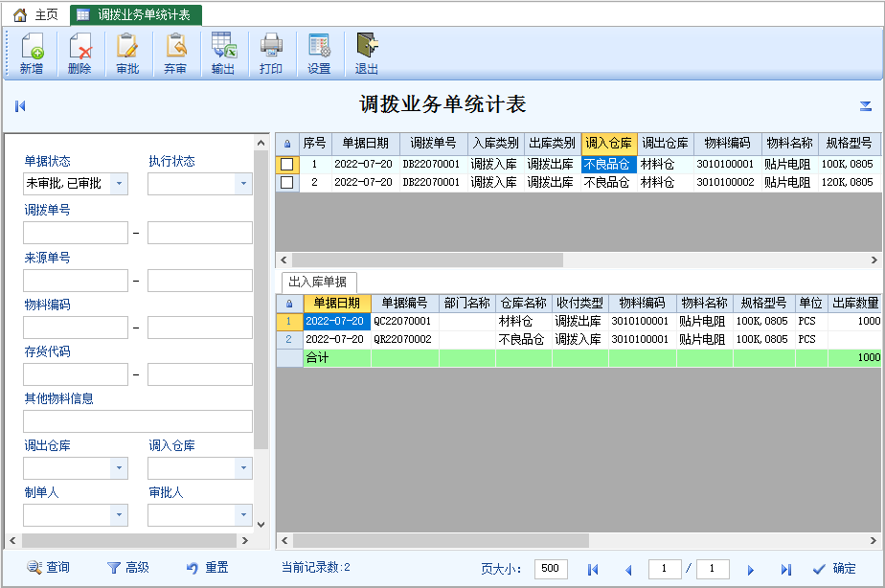Viewport: 885px width, 588px height.
Task: Switch to the 主页 tab
Action: [x=35, y=14]
